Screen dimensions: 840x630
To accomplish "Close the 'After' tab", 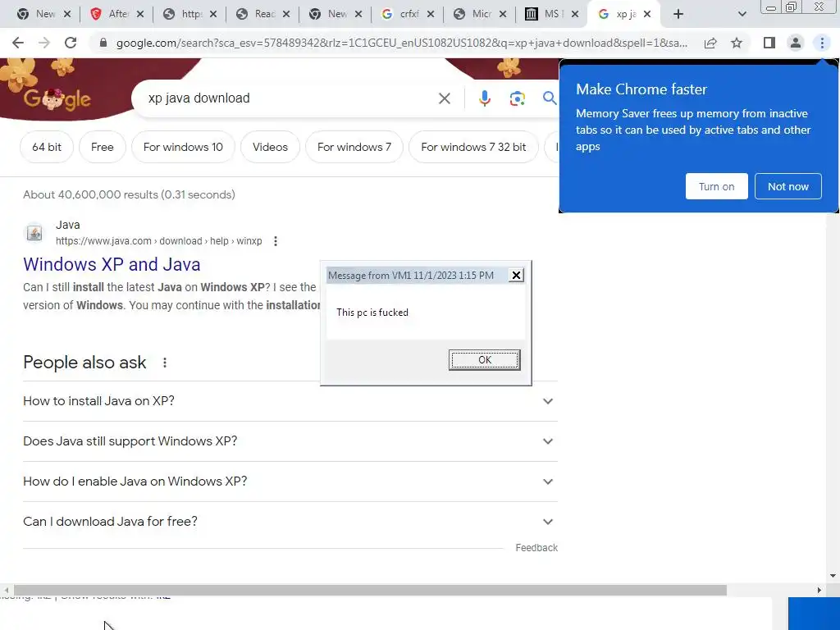I will pyautogui.click(x=139, y=15).
